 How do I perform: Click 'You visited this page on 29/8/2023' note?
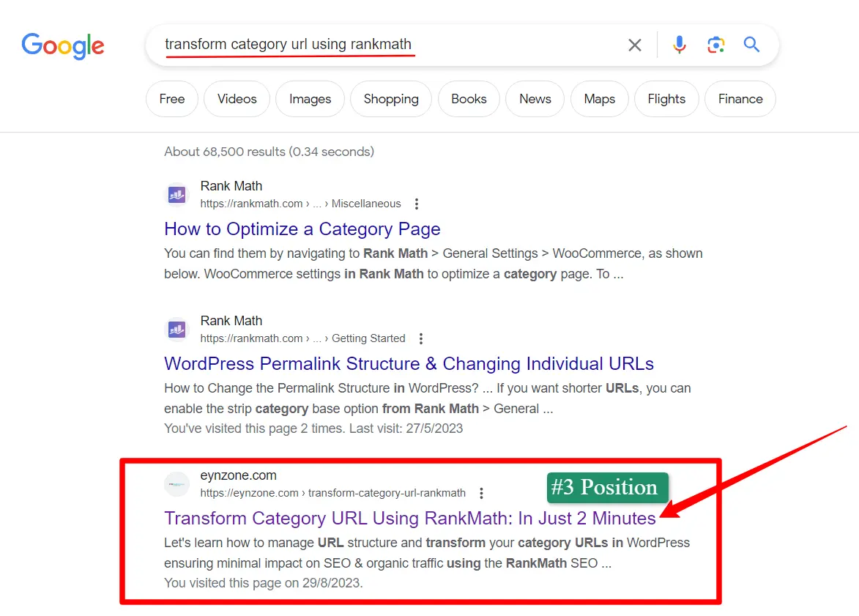point(264,583)
